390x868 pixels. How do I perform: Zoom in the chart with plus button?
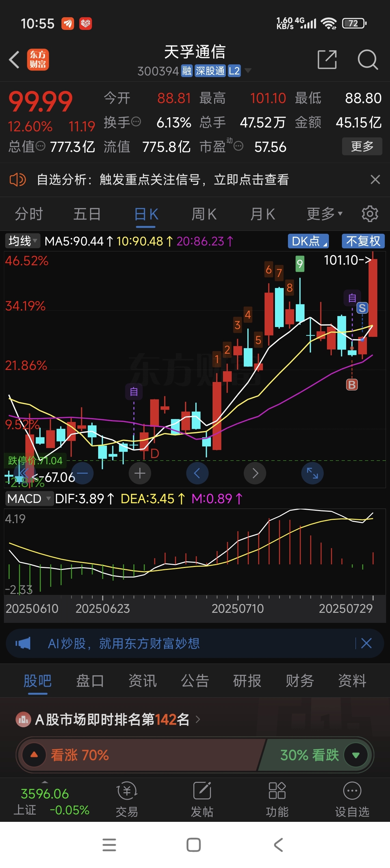tap(140, 473)
